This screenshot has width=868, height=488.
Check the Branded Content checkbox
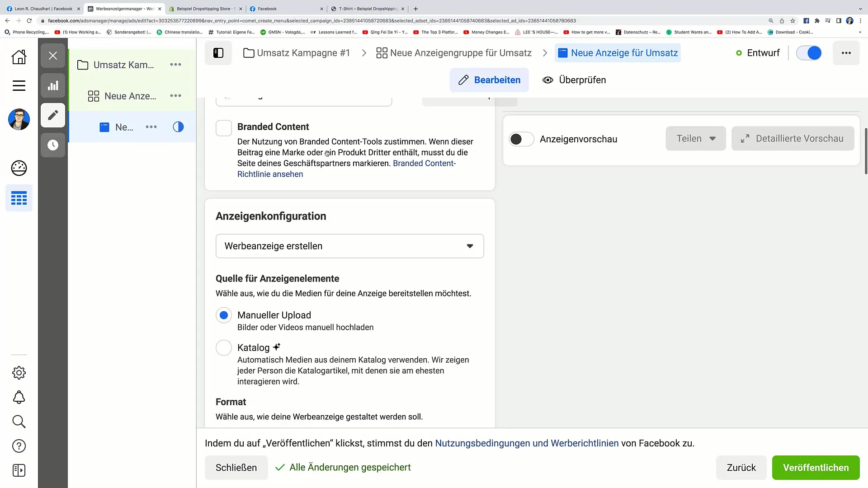click(x=224, y=128)
